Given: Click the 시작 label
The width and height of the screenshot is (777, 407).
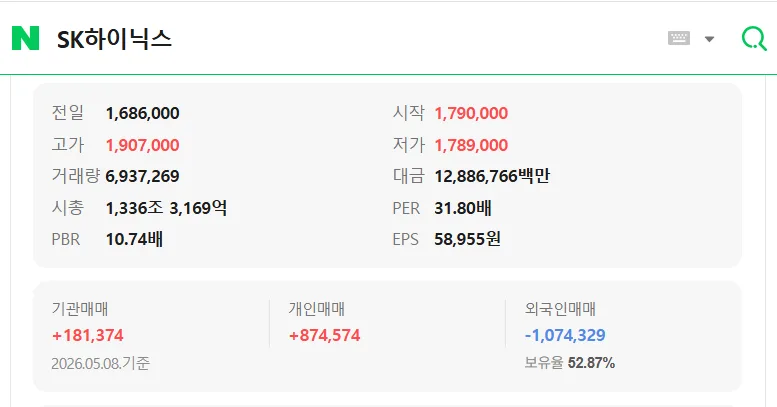Looking at the screenshot, I should (409, 113).
